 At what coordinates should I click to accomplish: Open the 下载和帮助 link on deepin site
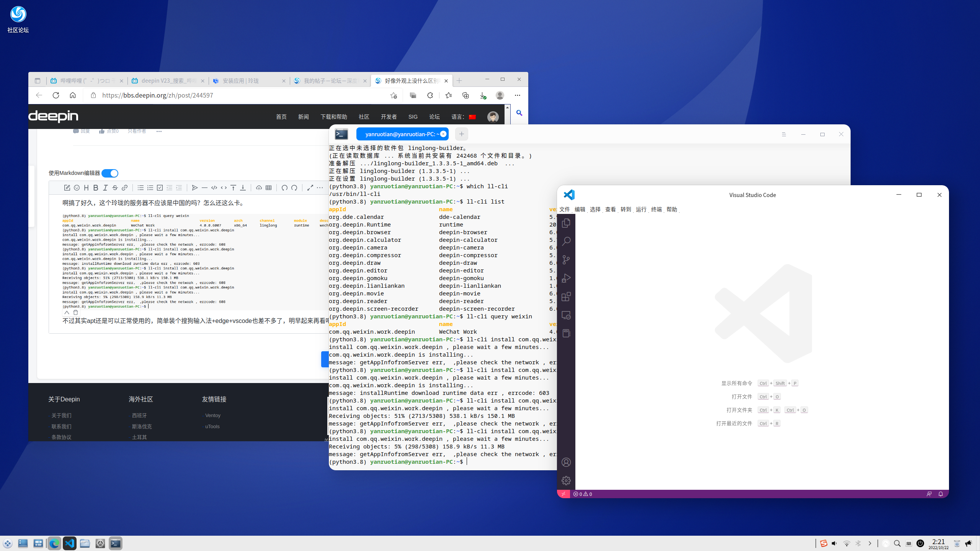333,117
